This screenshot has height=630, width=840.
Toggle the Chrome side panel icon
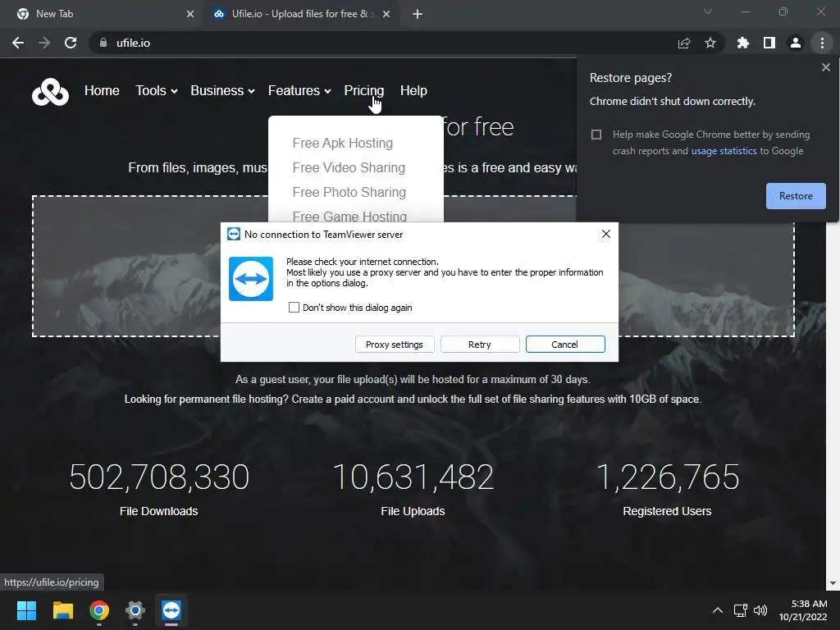[x=769, y=43]
